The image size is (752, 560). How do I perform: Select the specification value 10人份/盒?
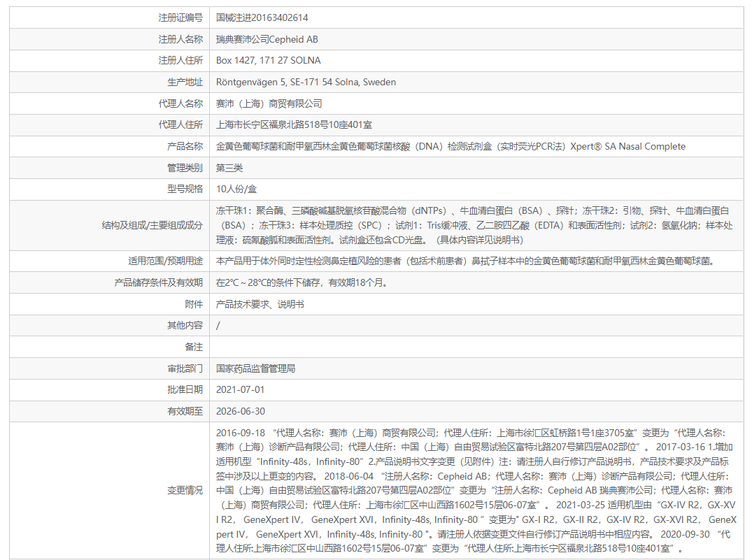(236, 189)
